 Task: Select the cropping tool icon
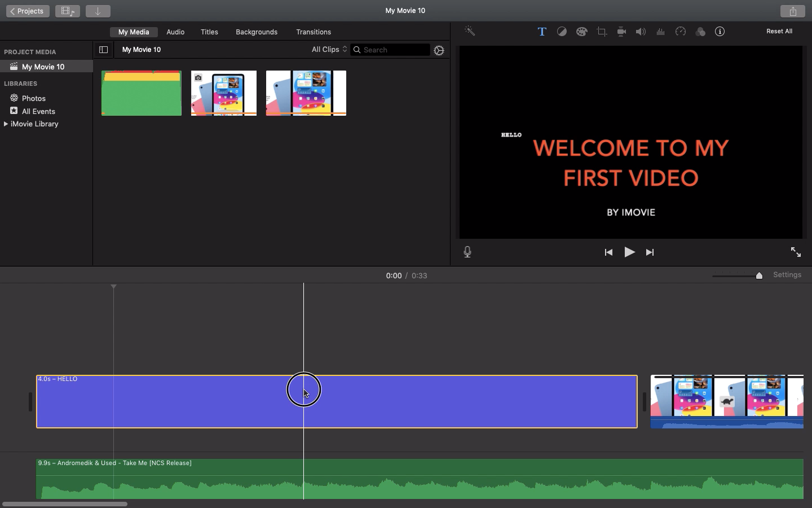(x=602, y=32)
